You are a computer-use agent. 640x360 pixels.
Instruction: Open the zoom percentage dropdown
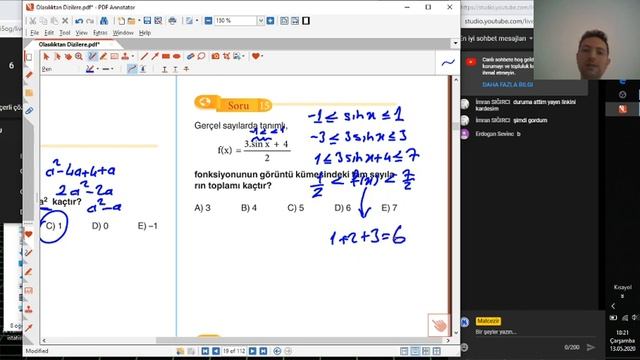(x=260, y=20)
